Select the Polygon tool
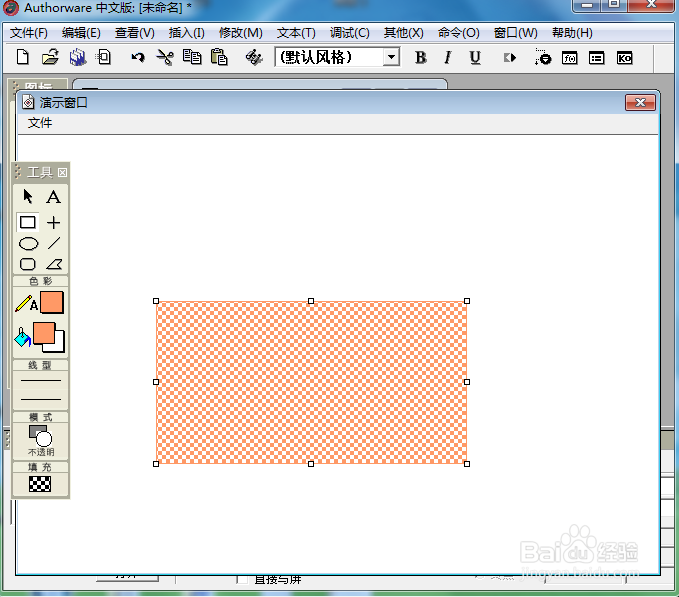 click(54, 264)
